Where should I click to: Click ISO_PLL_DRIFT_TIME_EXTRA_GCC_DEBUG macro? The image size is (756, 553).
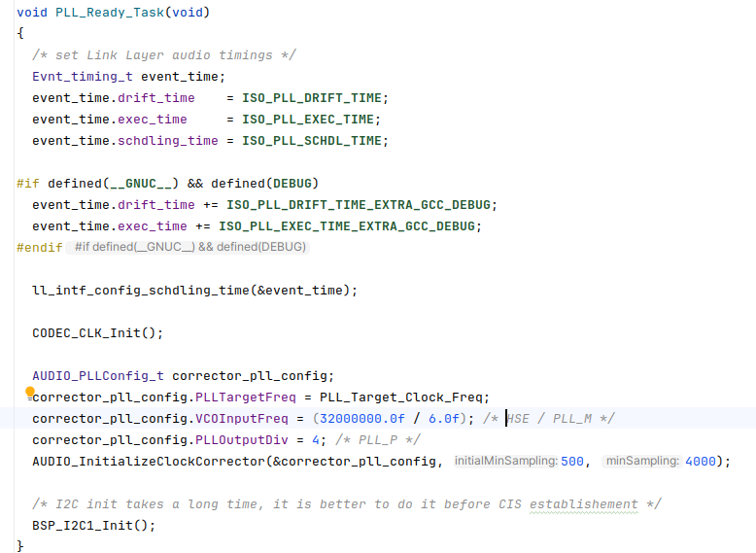(x=359, y=204)
